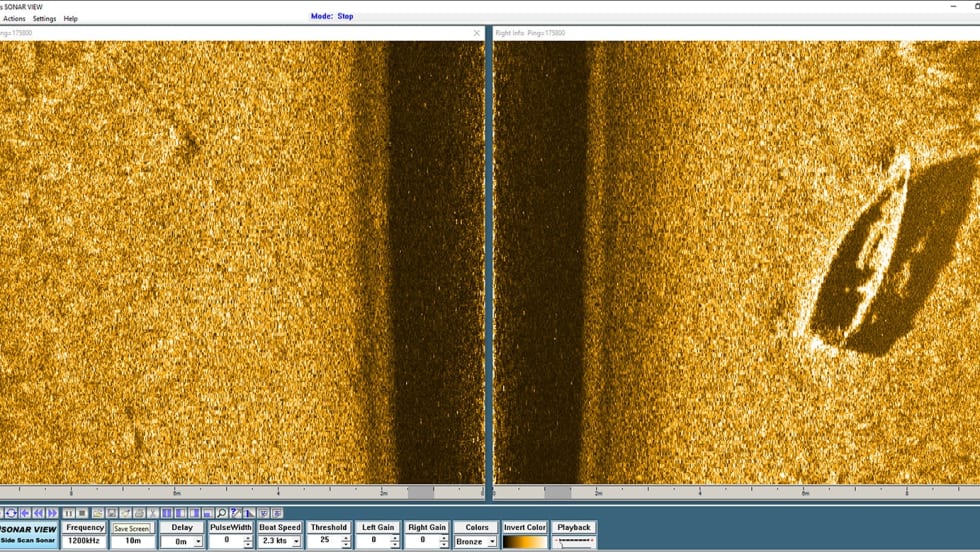This screenshot has height=552, width=980.
Task: Click the refresh loop arrows icon
Action: click(11, 513)
